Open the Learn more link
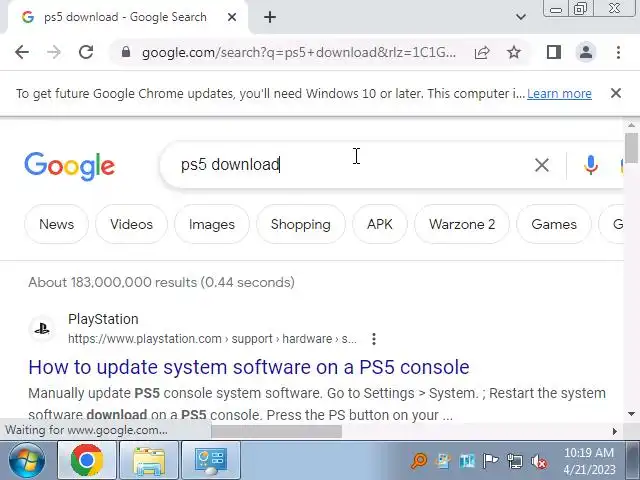The image size is (640, 480). pyautogui.click(x=559, y=93)
